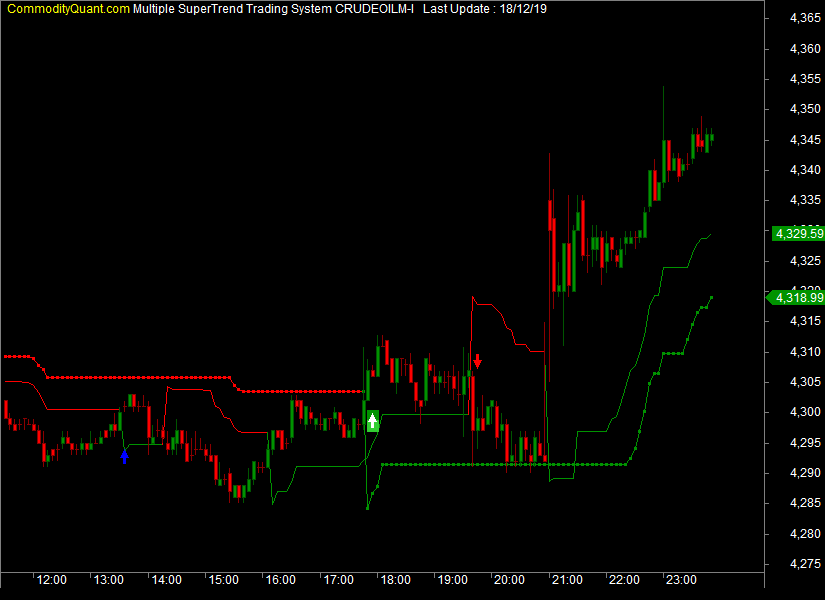Click the 4,275 price axis label
Image resolution: width=825 pixels, height=600 pixels.
(x=805, y=564)
